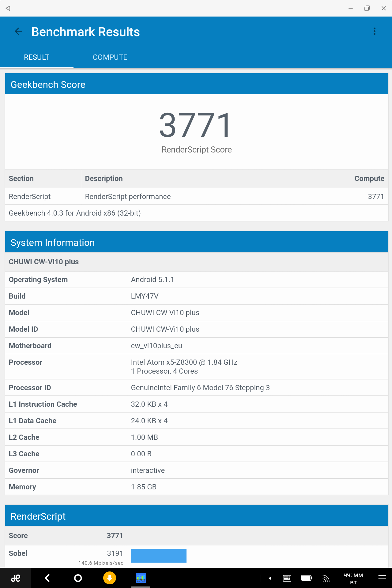Click the LMY47V build value
The image size is (392, 588).
(x=145, y=296)
